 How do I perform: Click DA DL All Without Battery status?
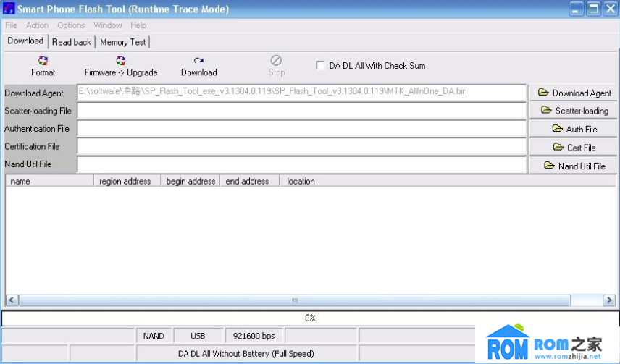click(x=246, y=353)
